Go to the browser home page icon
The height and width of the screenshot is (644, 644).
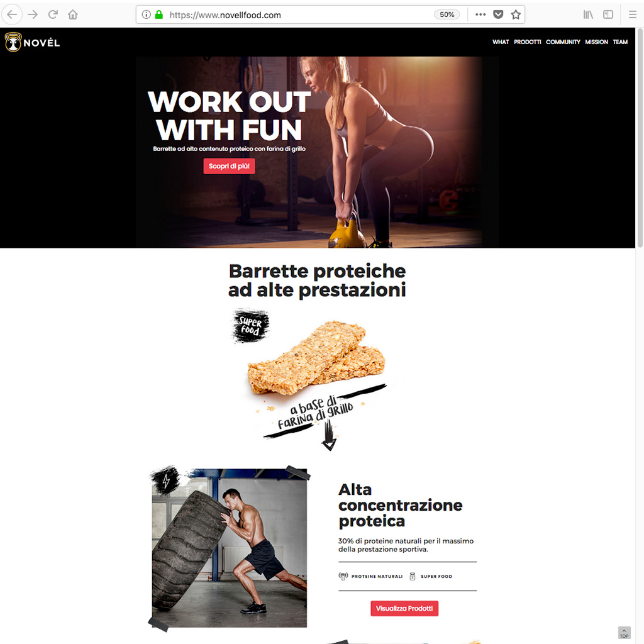coord(73,15)
